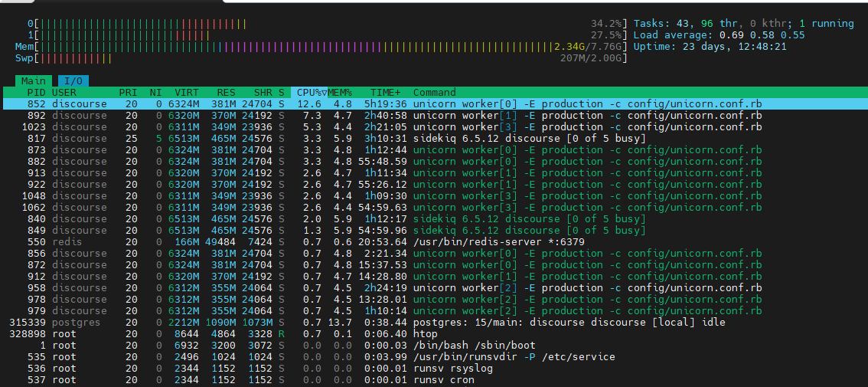Click the NI column header
868x387 pixels.
coord(155,93)
